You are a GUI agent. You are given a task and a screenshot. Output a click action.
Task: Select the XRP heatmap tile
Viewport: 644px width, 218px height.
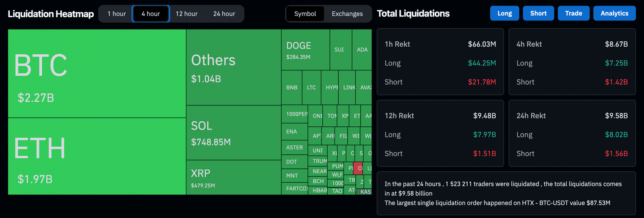pyautogui.click(x=233, y=177)
